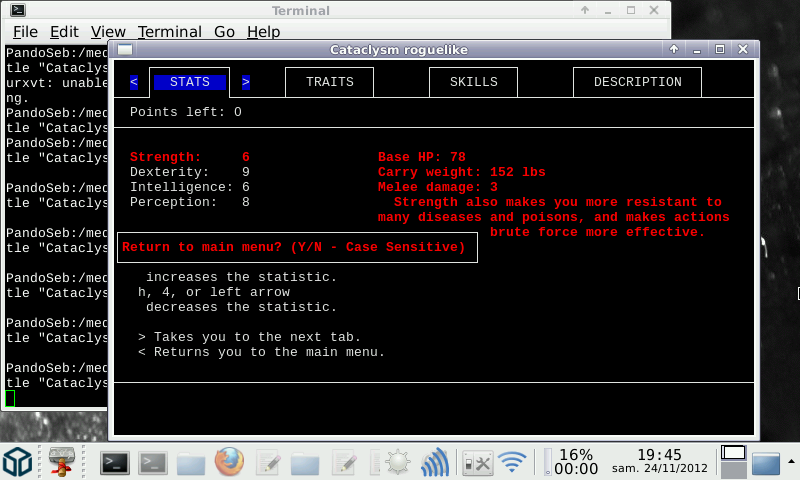
Task: Maximize the Terminal window
Action: coord(631,10)
